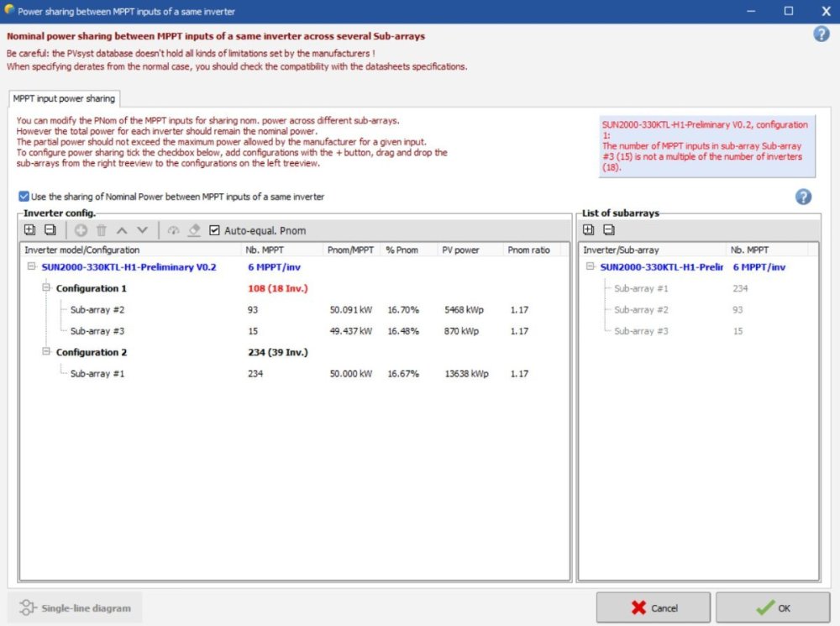Click collapse-all icon in List of subarrays
This screenshot has height=626, width=840.
click(609, 230)
